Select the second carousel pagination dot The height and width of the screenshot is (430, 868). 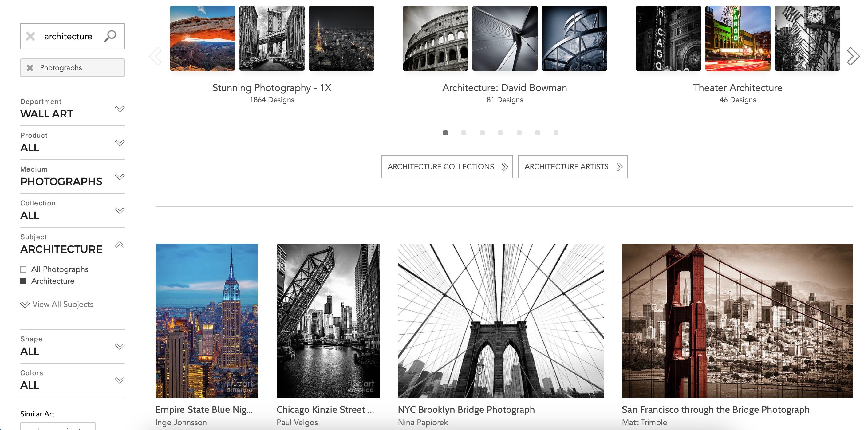pyautogui.click(x=464, y=133)
